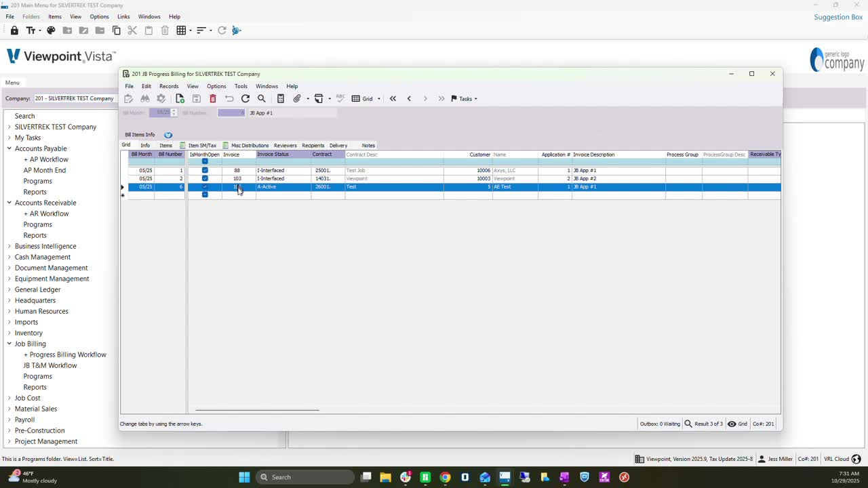
Task: Click the grid view icon in main toolbar
Action: 181,30
